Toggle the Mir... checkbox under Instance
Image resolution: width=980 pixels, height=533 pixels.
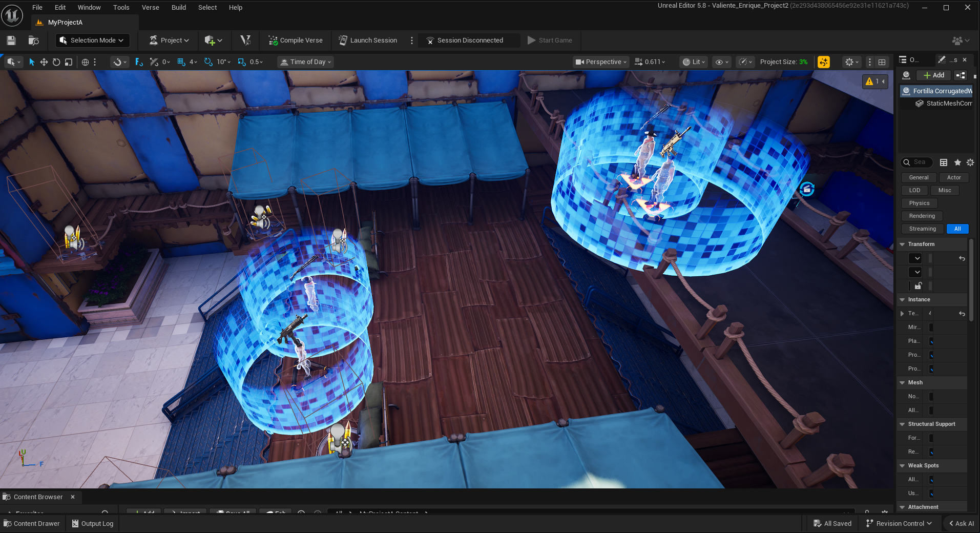[931, 327]
